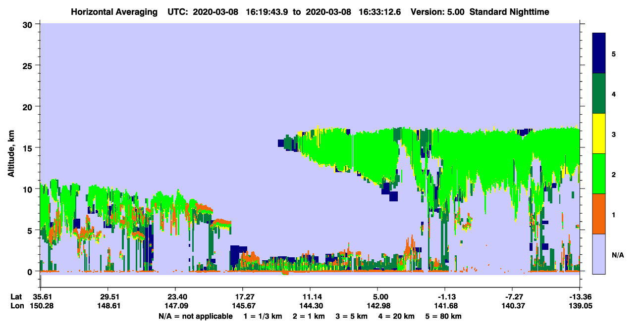Click the legend text 'N/A = not applicable'

[195, 316]
